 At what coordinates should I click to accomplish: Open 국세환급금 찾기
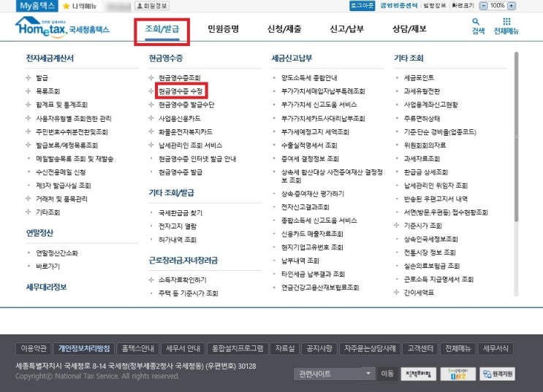pyautogui.click(x=181, y=212)
